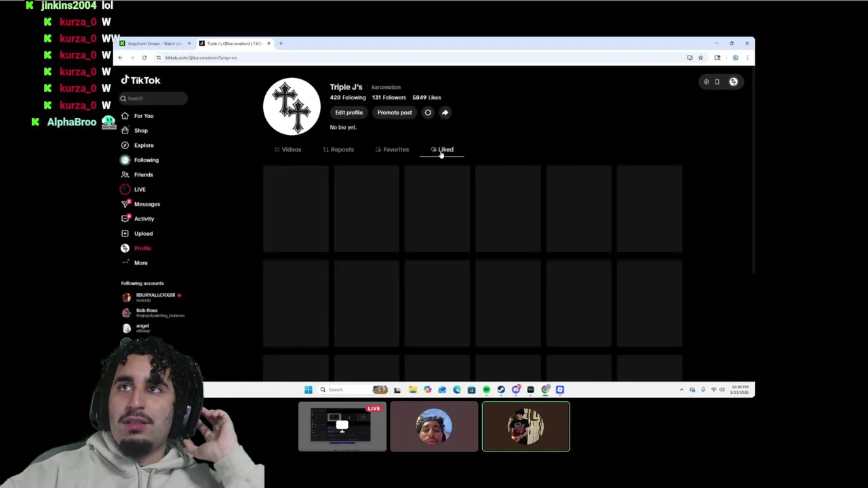Open a new browser tab
The width and height of the screenshot is (868, 488).
[281, 43]
